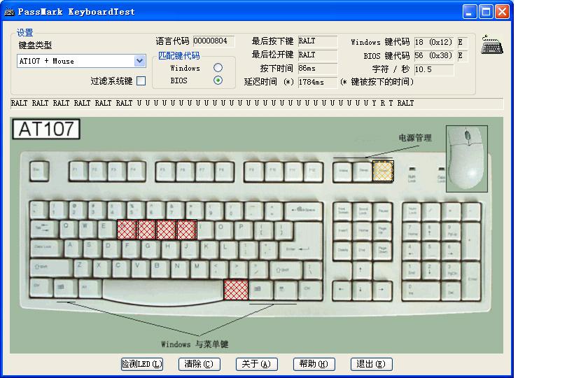Select the Windows key code radio button
Image resolution: width=588 pixels, height=378 pixels.
218,67
